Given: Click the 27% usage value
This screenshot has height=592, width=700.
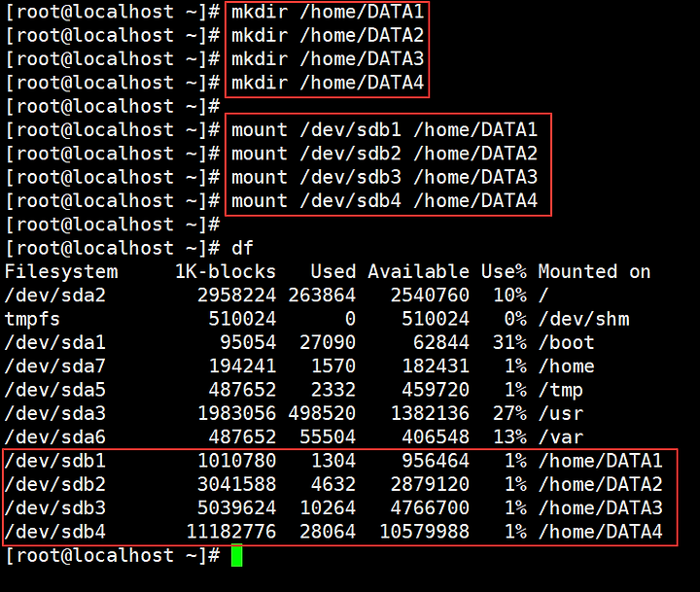Looking at the screenshot, I should click(509, 414).
